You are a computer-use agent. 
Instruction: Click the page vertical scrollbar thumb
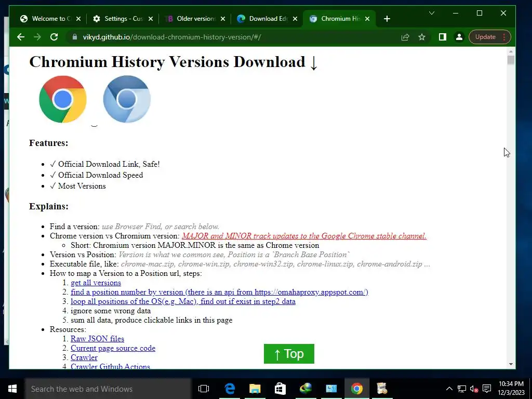click(x=511, y=60)
